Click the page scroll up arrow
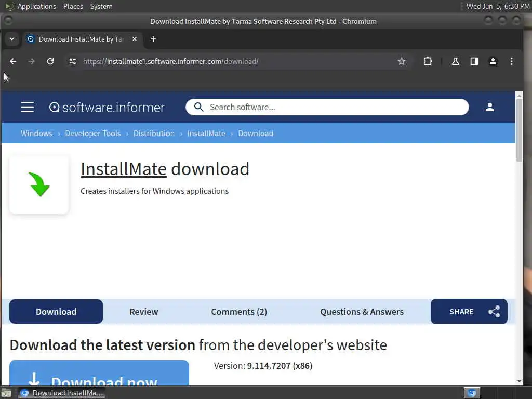The width and height of the screenshot is (532, 399). 519,96
